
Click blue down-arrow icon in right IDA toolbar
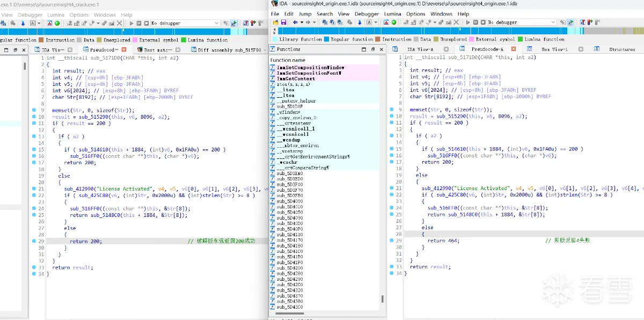coord(360,23)
